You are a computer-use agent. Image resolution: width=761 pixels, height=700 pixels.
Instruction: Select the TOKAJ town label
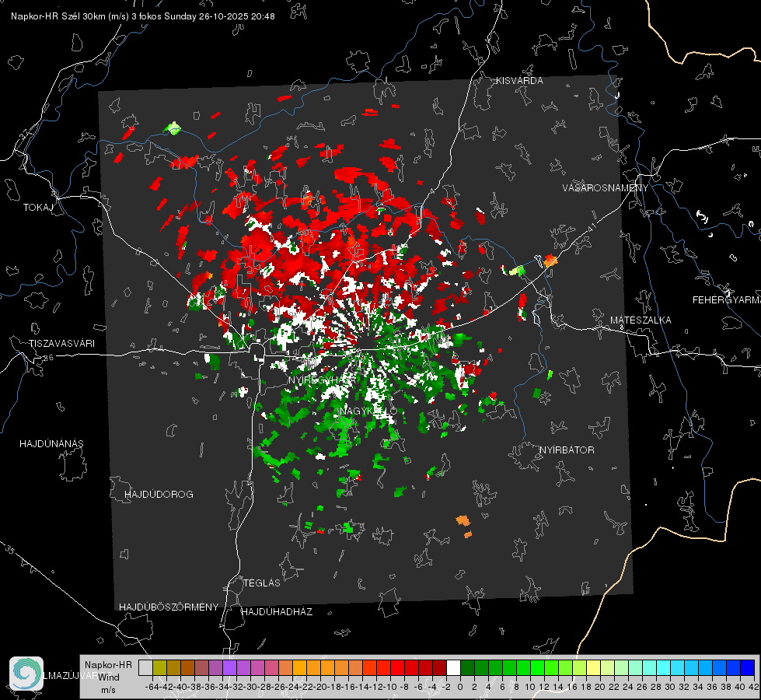coord(38,208)
